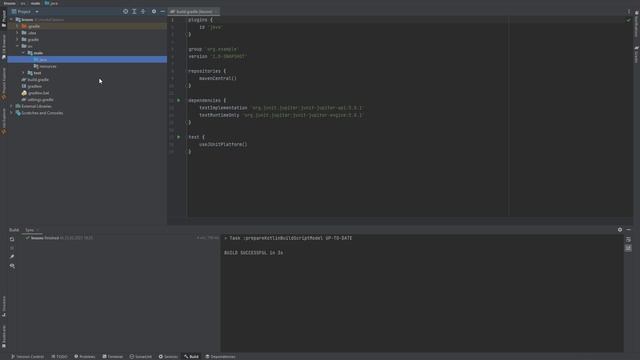Open the Problems tool window
Screen dimensions: 640x360
click(x=84, y=357)
